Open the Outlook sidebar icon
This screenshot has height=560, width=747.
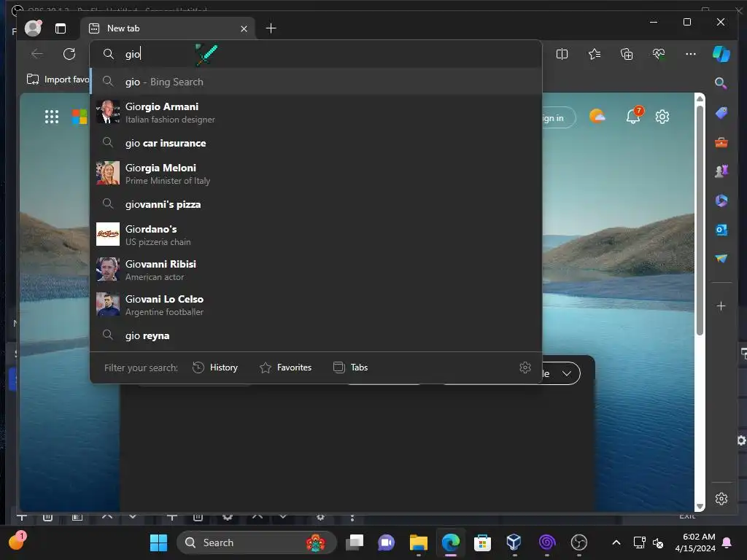click(721, 230)
